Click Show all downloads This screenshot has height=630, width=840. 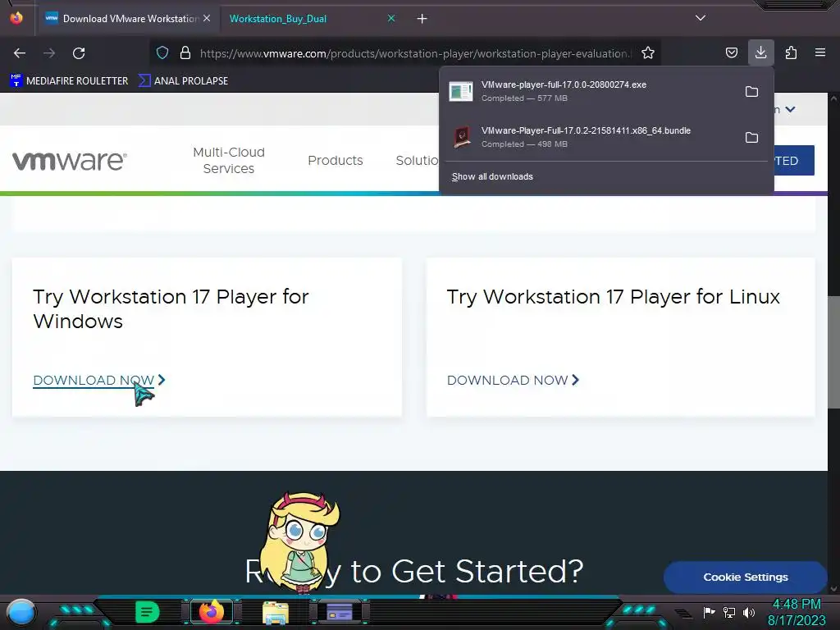492,177
